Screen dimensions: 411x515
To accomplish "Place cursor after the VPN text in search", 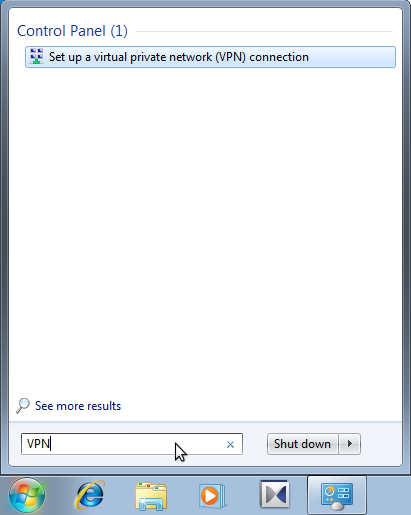I will (x=50, y=444).
